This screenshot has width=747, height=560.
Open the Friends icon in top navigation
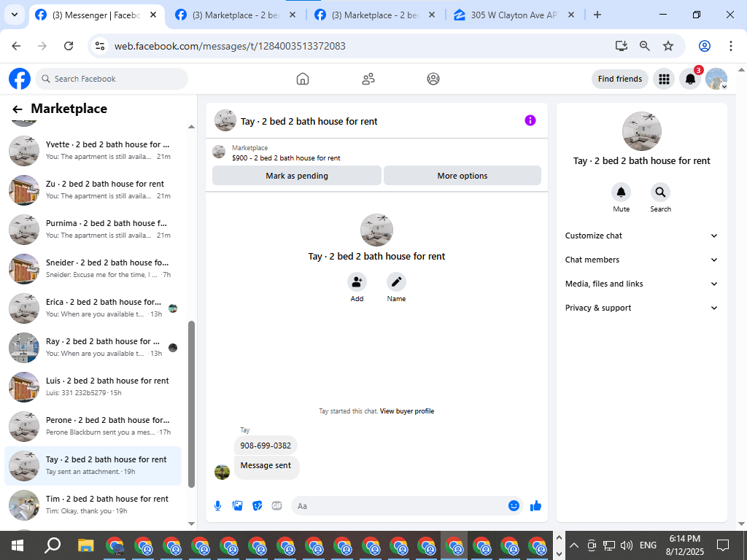coord(368,79)
